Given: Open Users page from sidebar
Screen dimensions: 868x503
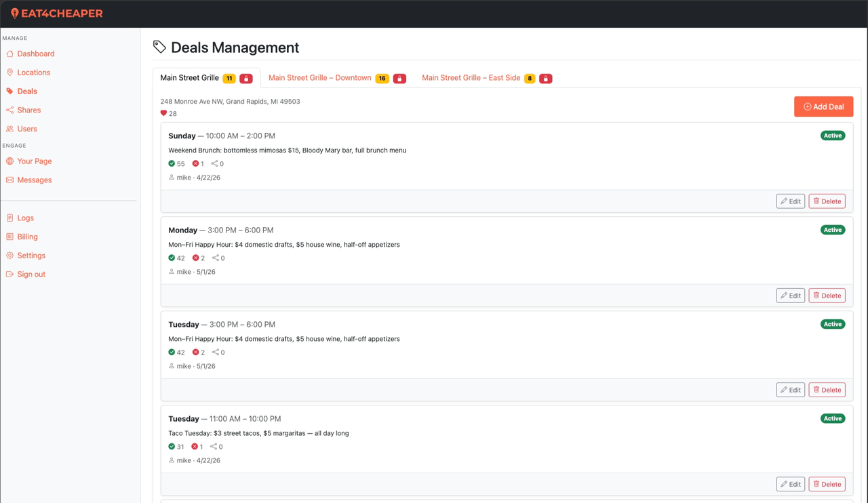Looking at the screenshot, I should coord(27,129).
